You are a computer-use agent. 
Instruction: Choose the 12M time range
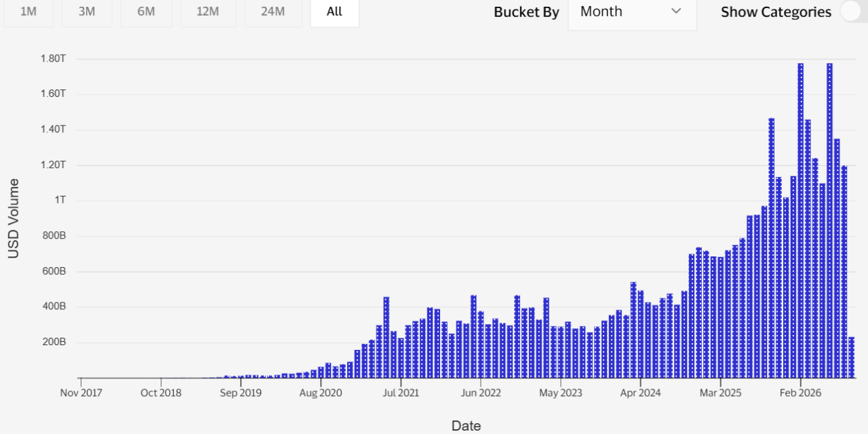208,12
